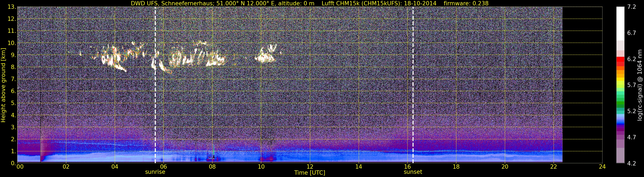
Task: Click the '9.' height axis tick label
Action: [13, 55]
